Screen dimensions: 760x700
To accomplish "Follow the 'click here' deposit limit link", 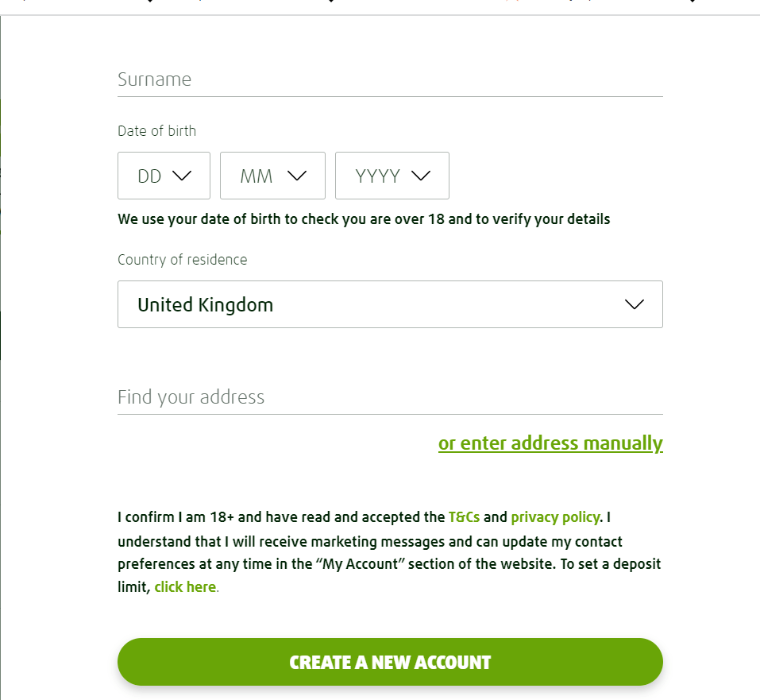I will click(x=185, y=587).
